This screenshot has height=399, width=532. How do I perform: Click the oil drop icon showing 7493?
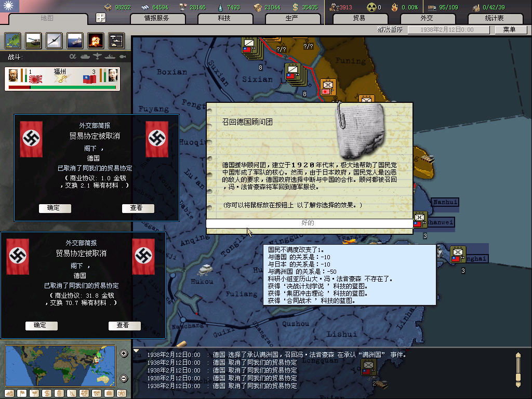(x=221, y=7)
